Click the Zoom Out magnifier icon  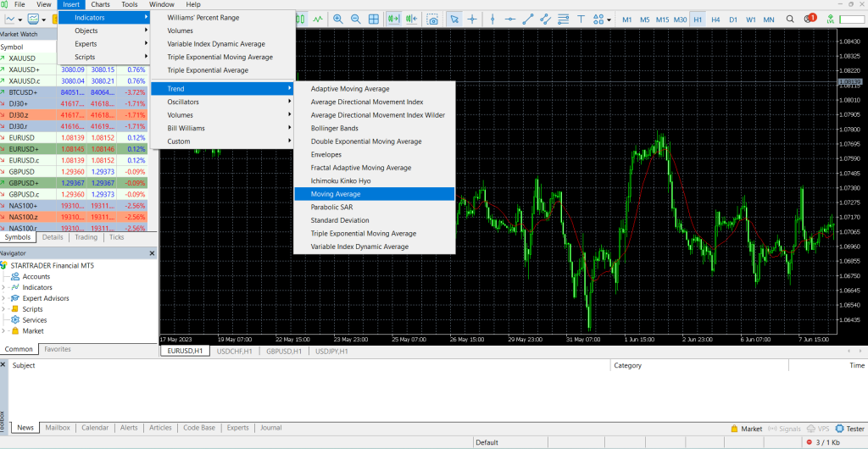(x=356, y=19)
